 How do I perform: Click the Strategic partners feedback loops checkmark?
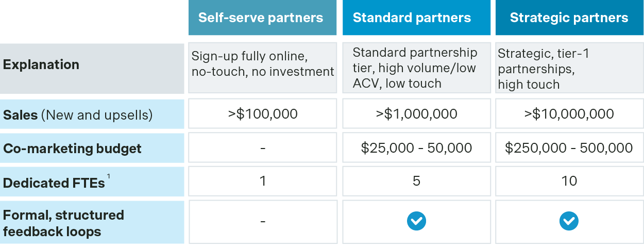tap(569, 222)
